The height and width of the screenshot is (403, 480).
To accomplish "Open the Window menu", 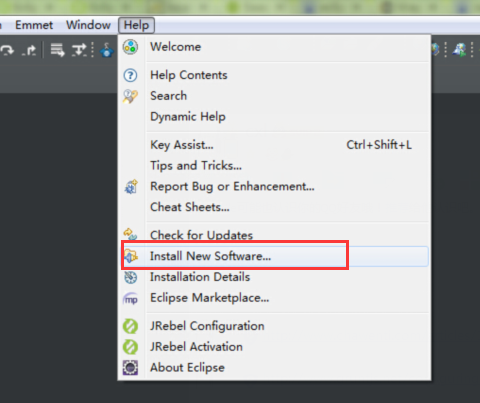I will click(88, 25).
